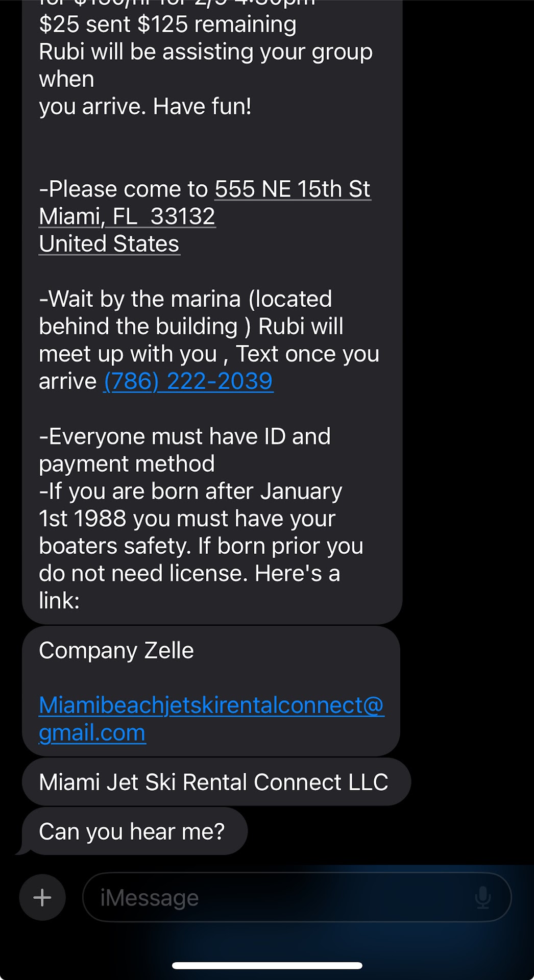
Task: Tap the "Rubi will be assisting your group" text
Action: click(x=206, y=52)
